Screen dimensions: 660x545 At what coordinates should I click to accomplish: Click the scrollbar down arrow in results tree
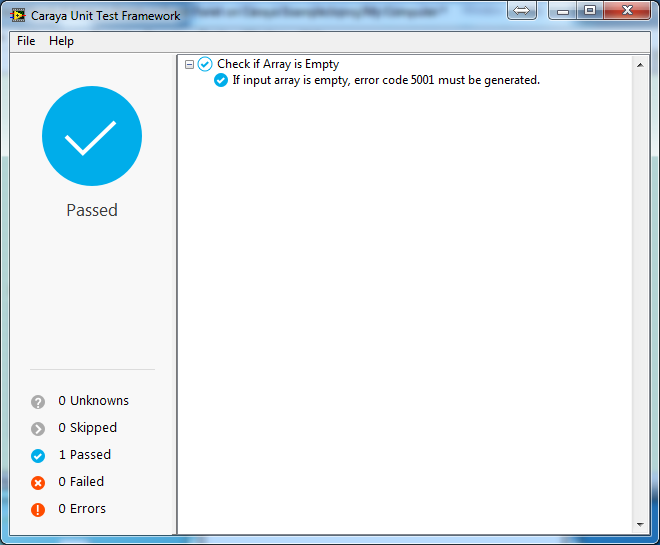pos(640,524)
